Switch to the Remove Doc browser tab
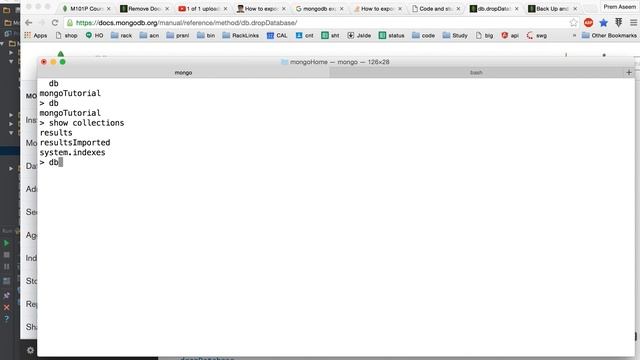The image size is (640, 360). [143, 9]
